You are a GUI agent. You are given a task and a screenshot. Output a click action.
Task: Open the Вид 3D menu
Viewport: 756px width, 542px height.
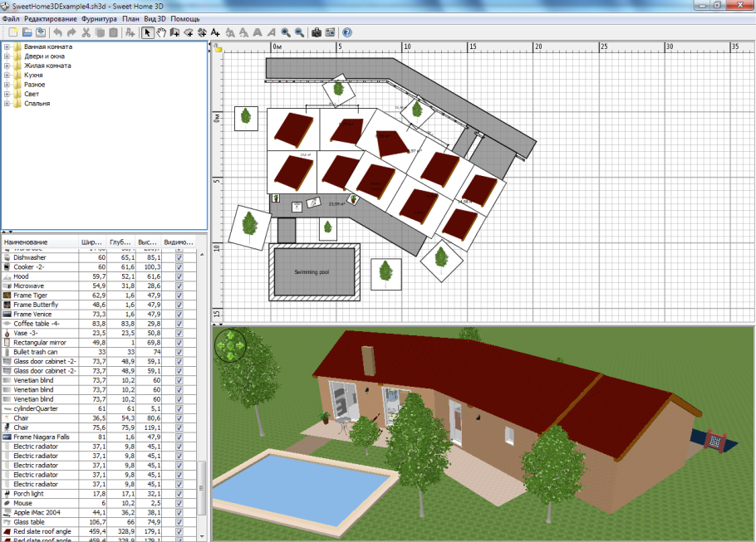pos(155,18)
